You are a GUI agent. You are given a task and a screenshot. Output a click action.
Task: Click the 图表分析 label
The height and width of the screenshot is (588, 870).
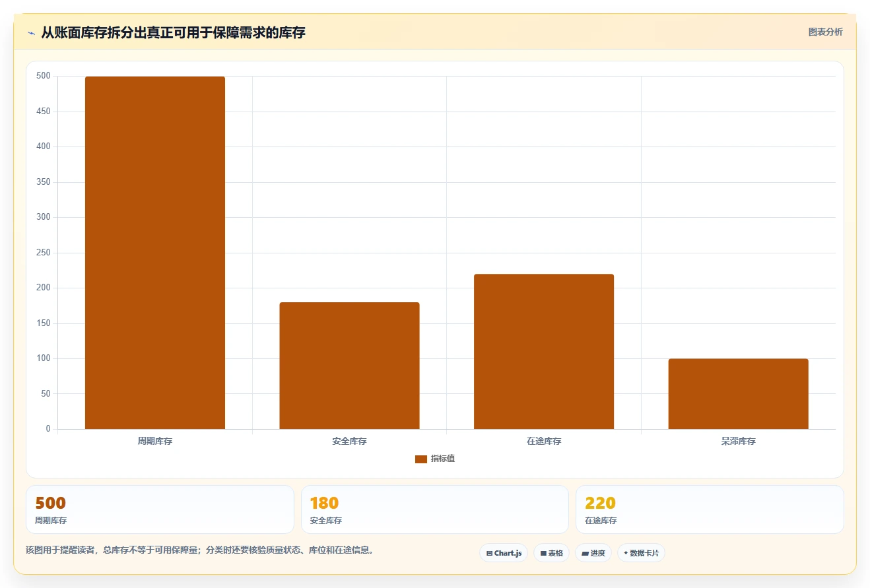tap(826, 32)
